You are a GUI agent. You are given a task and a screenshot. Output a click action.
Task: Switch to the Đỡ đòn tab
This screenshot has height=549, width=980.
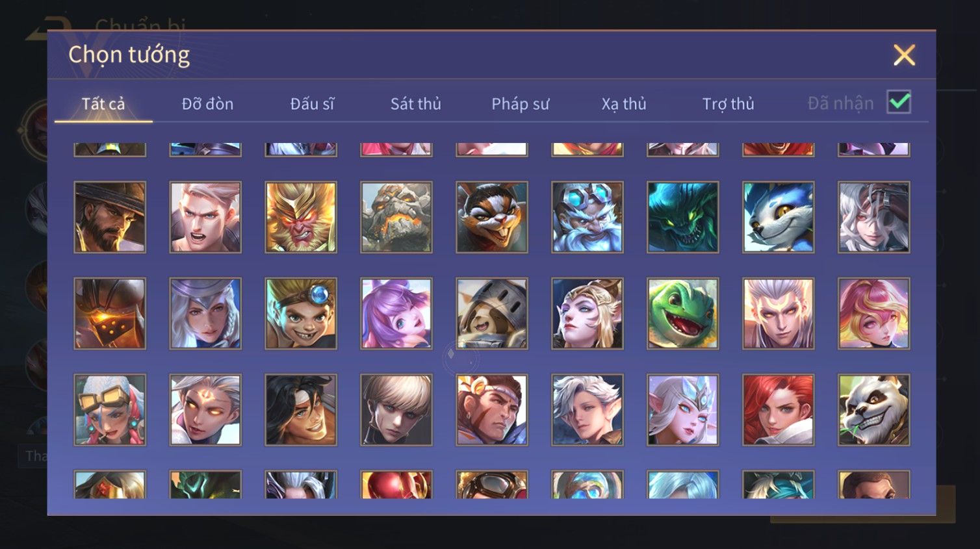[207, 104]
